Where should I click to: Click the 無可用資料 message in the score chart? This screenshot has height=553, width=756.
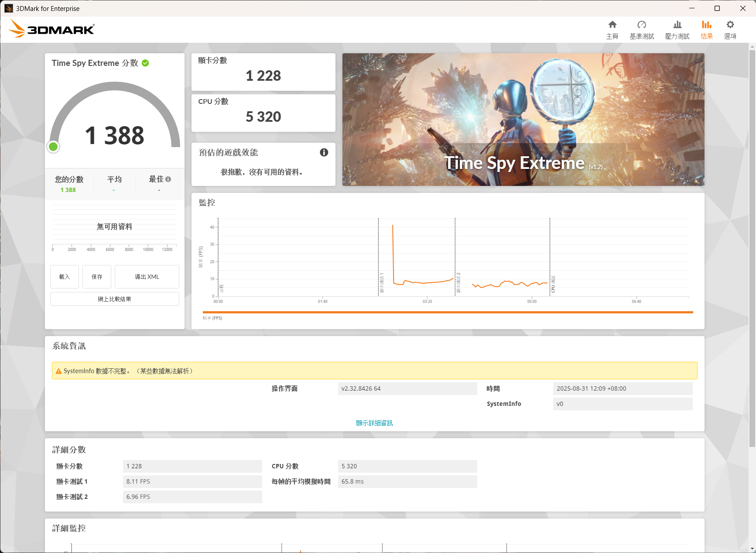(x=115, y=227)
